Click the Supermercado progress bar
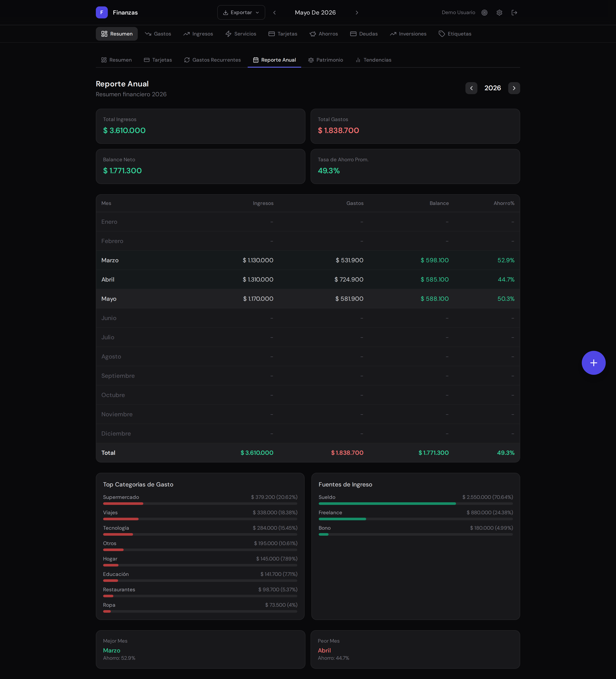 200,504
